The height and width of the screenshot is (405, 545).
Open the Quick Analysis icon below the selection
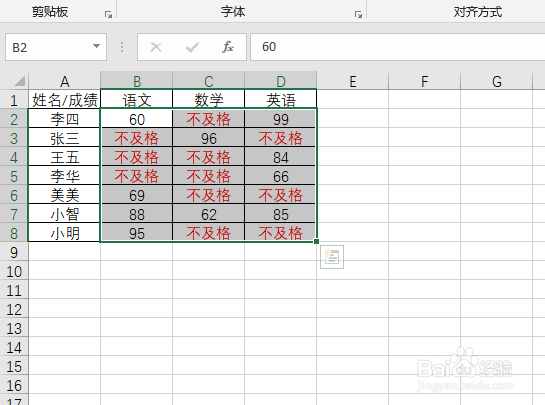(332, 257)
